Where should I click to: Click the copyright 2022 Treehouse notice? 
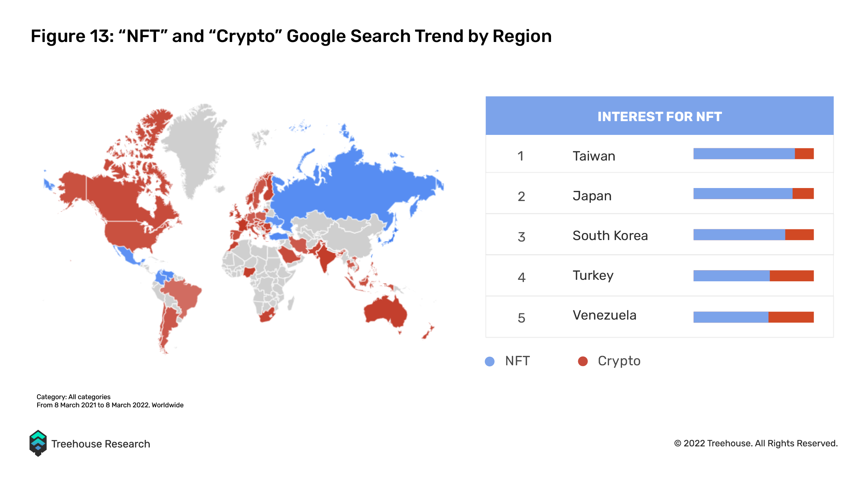756,443
